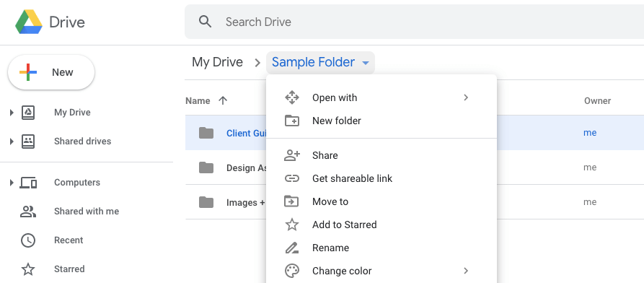The width and height of the screenshot is (644, 283).
Task: Click the Client Gui folder icon
Action: pyautogui.click(x=206, y=132)
